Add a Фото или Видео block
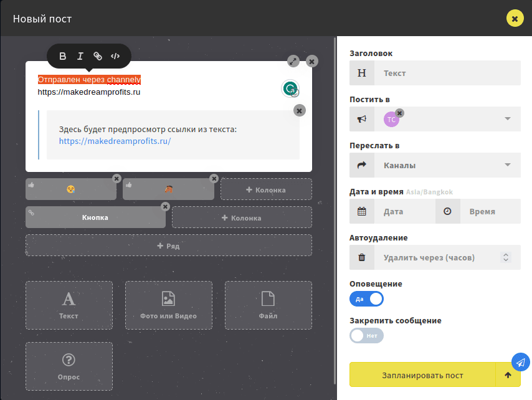The height and width of the screenshot is (400, 532). click(168, 305)
